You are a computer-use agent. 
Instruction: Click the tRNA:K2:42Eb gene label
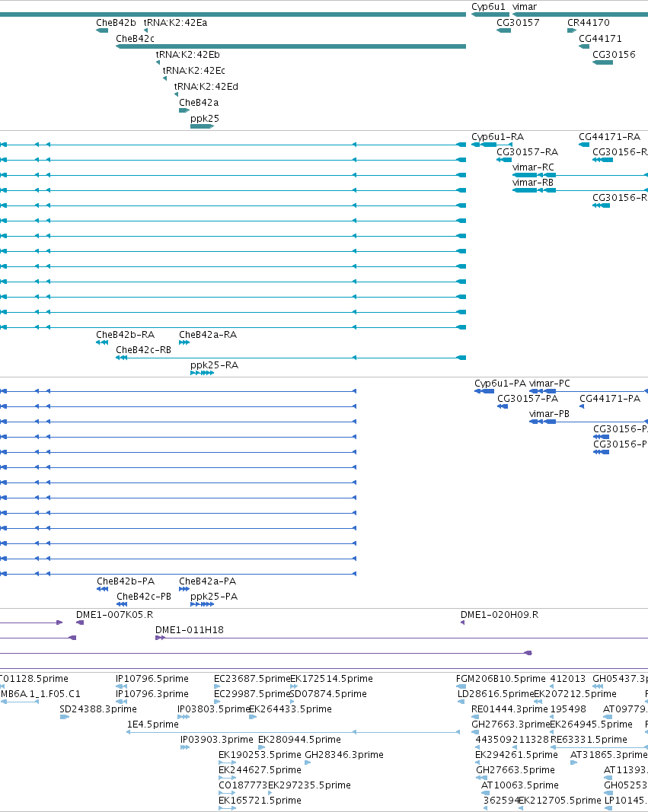187,55
